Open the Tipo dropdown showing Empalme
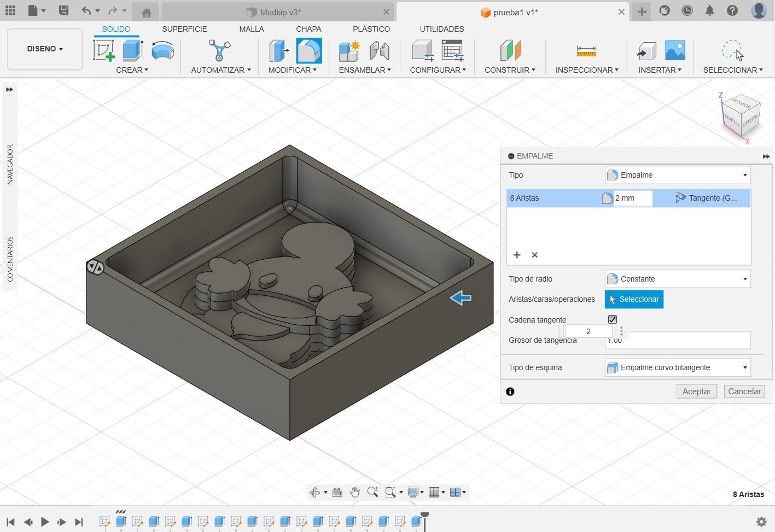The width and height of the screenshot is (775, 532). coord(678,175)
